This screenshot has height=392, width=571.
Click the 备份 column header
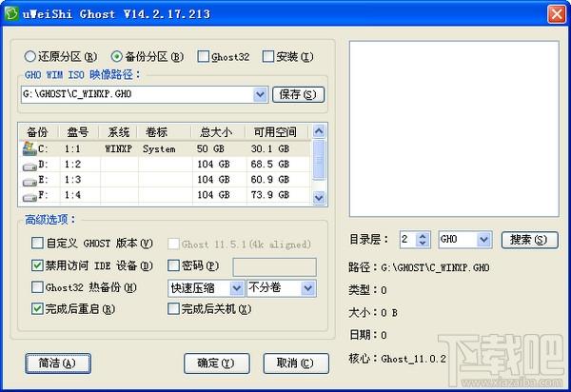pyautogui.click(x=38, y=132)
